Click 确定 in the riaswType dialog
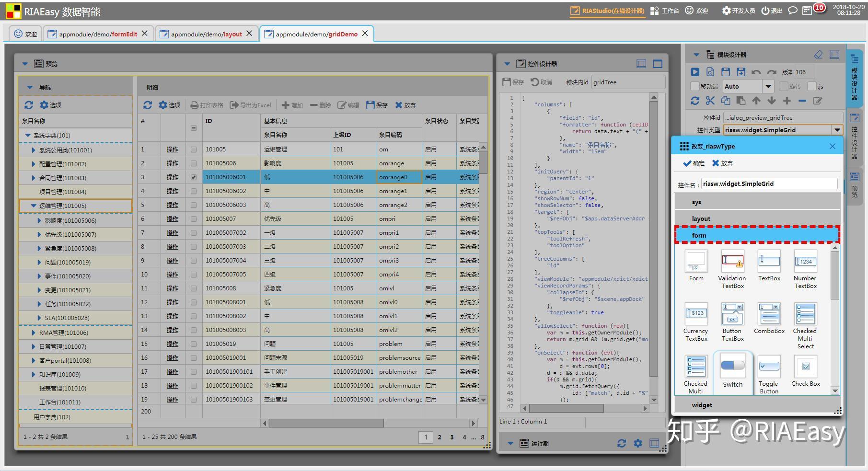The height and width of the screenshot is (471, 868). click(x=694, y=163)
